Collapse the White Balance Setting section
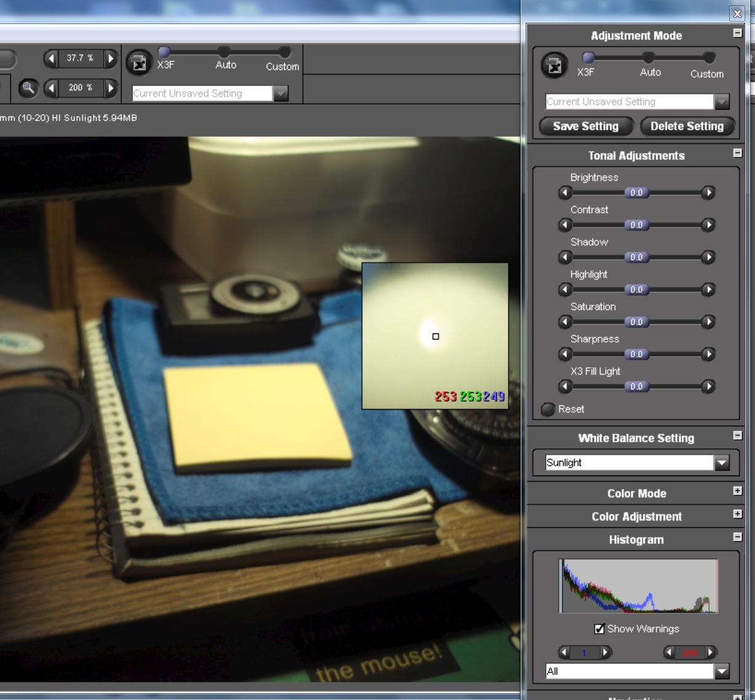The image size is (755, 700). (x=738, y=436)
